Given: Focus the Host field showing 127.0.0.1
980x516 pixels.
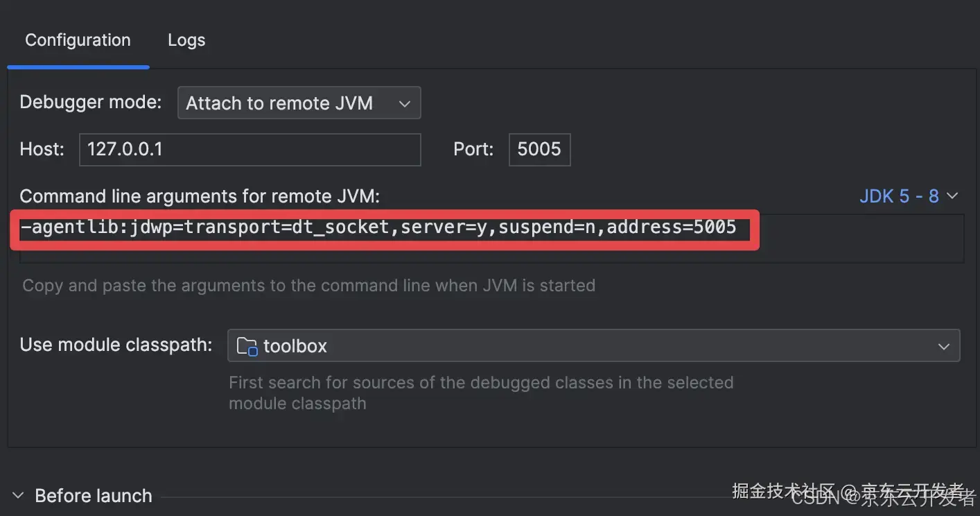Looking at the screenshot, I should tap(250, 149).
